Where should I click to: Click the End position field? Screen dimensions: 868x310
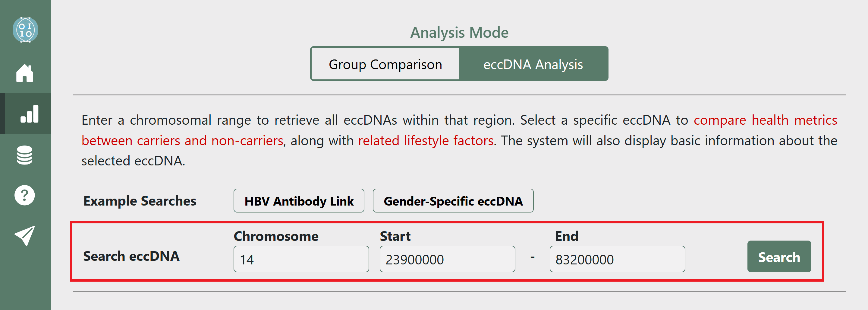pyautogui.click(x=617, y=259)
